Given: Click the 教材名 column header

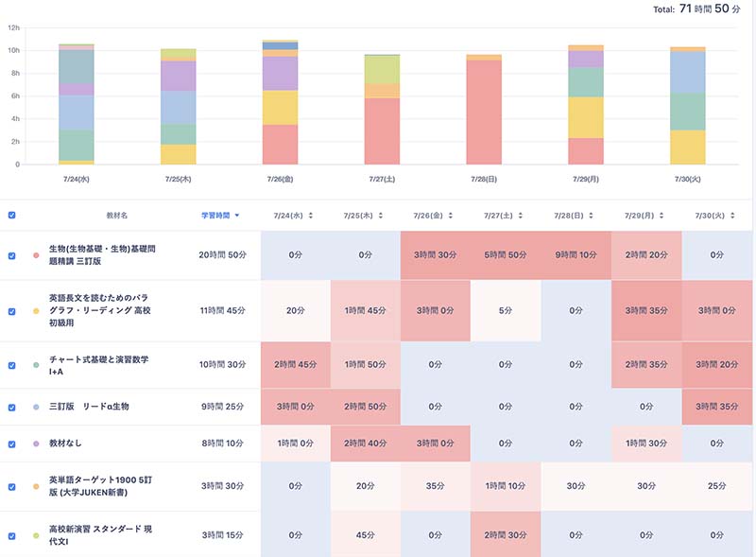Looking at the screenshot, I should pos(117,216).
